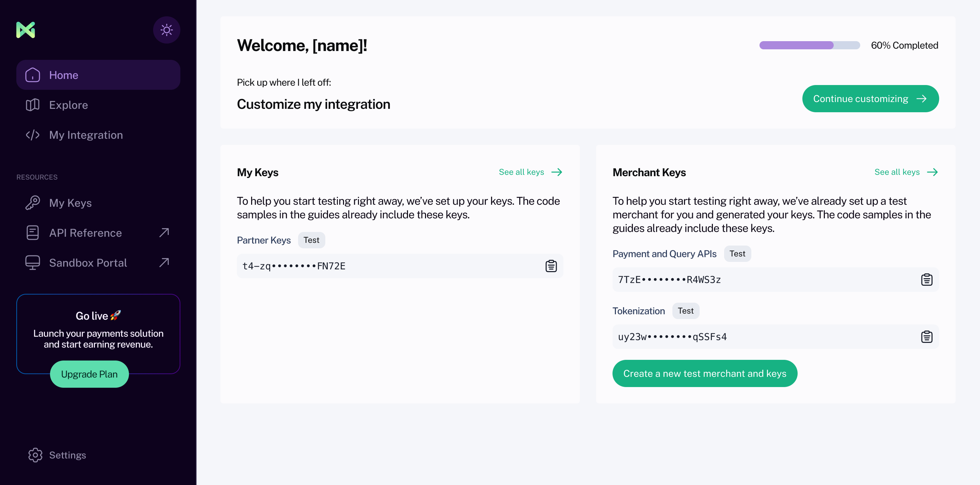Open the Sandbox Portal link
The height and width of the screenshot is (485, 980).
click(x=98, y=263)
